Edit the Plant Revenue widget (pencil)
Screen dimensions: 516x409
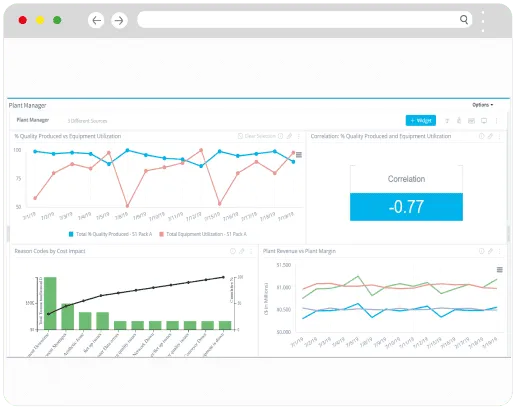tap(490, 251)
